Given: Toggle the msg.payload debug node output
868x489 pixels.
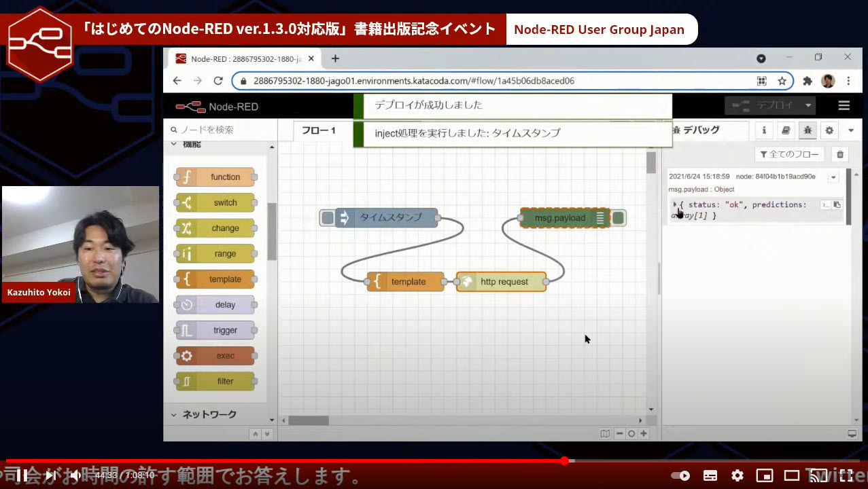Looking at the screenshot, I should pos(619,218).
